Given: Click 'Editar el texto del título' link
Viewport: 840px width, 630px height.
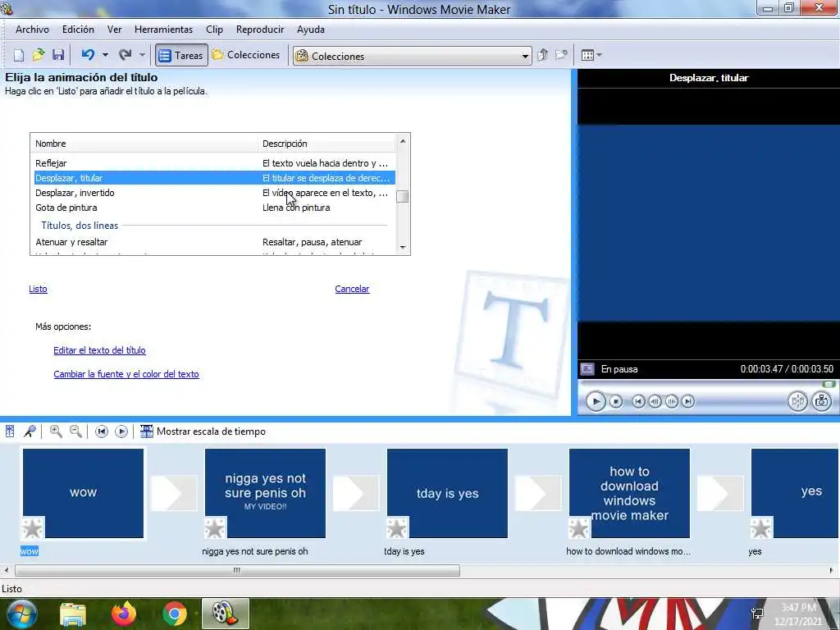Looking at the screenshot, I should pyautogui.click(x=99, y=350).
